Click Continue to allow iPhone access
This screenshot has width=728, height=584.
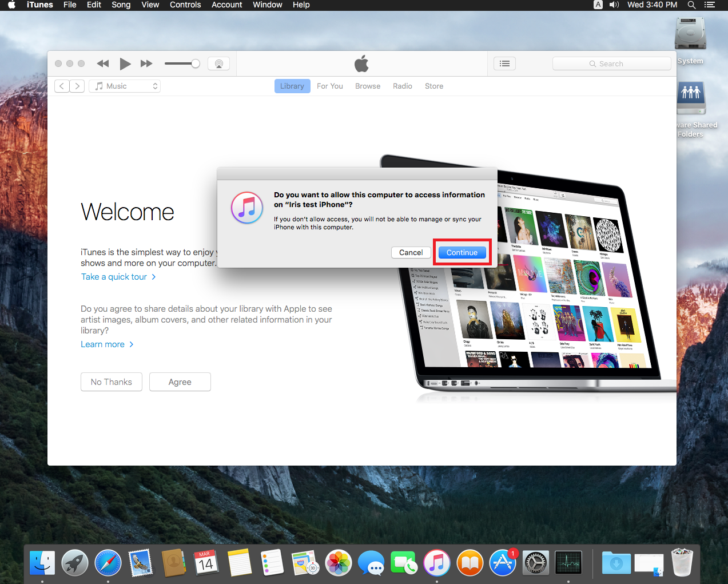click(462, 252)
